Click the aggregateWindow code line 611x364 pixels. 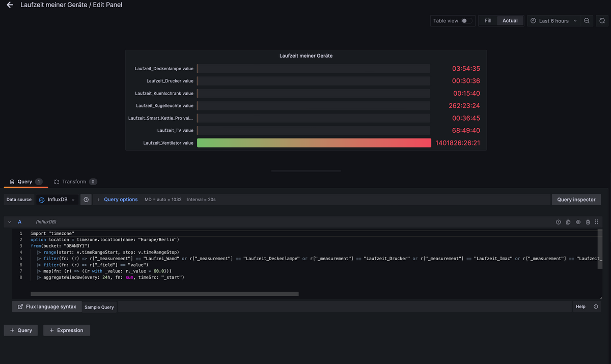coord(110,277)
